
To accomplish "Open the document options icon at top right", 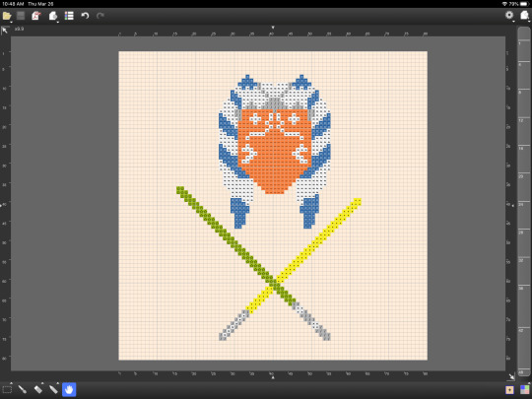I will click(524, 15).
